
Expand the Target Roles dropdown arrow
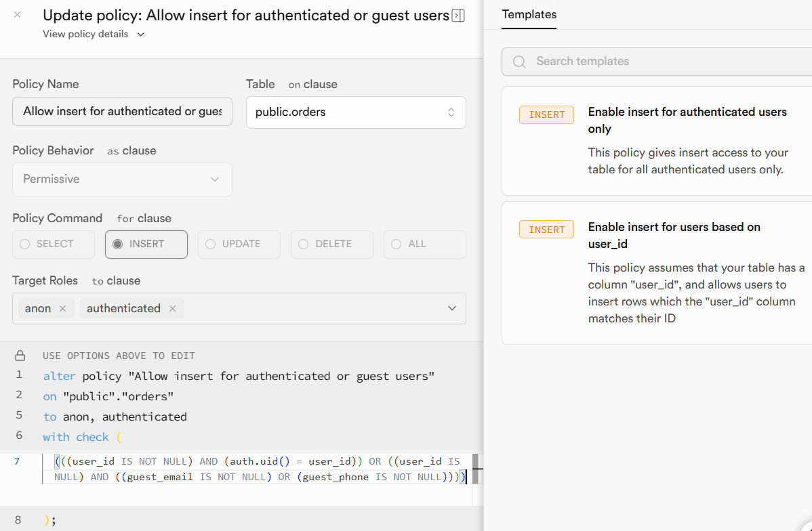pos(452,309)
